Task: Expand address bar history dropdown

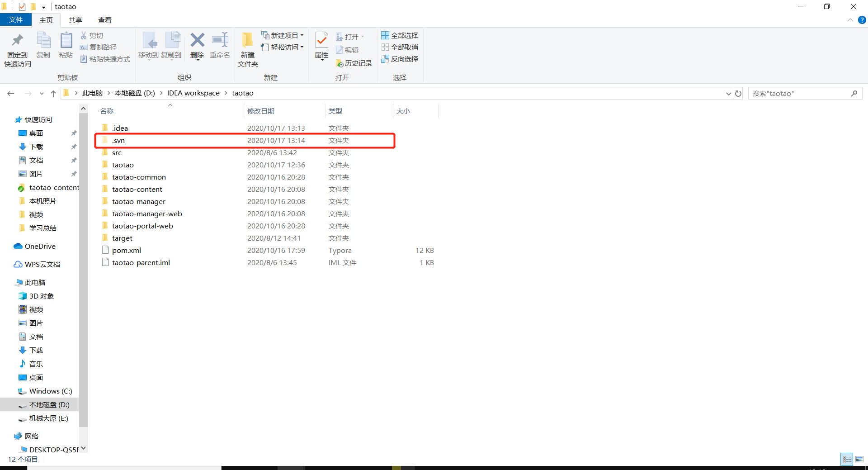Action: tap(728, 94)
